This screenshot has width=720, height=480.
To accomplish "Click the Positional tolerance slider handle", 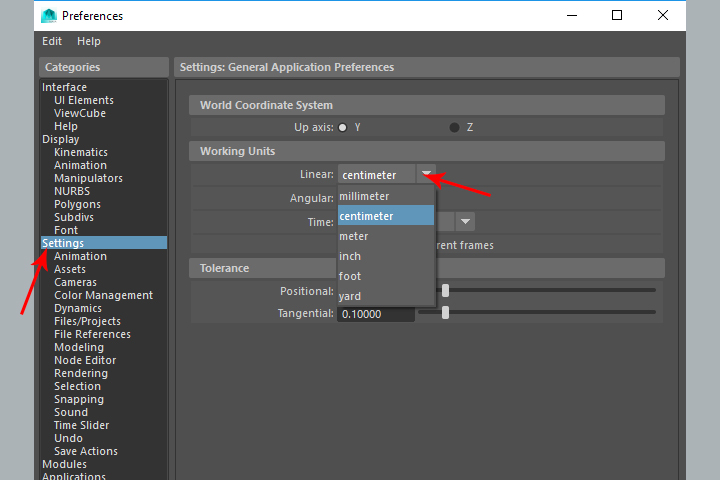I will 446,290.
